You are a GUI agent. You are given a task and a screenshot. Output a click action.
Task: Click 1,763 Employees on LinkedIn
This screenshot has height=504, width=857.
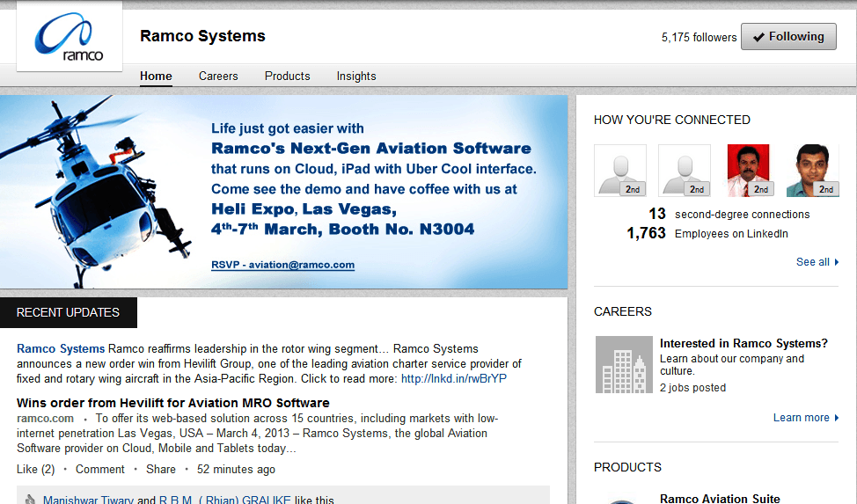(x=707, y=233)
